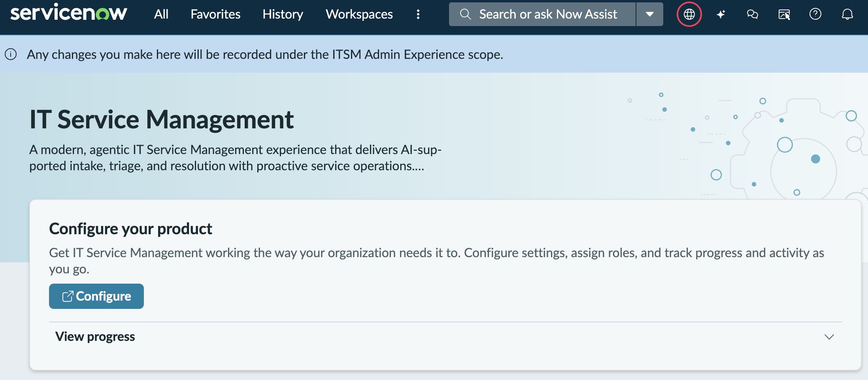
Task: Open the notifications bell icon
Action: tap(847, 14)
